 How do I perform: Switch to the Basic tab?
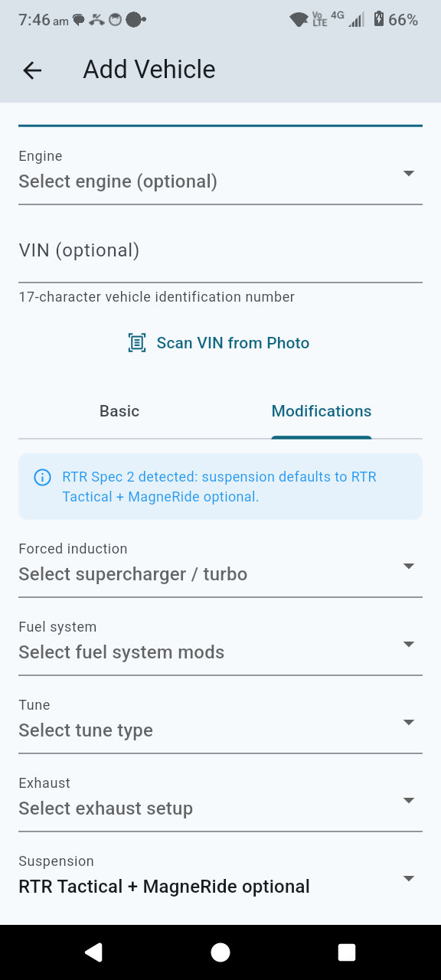[x=119, y=411]
